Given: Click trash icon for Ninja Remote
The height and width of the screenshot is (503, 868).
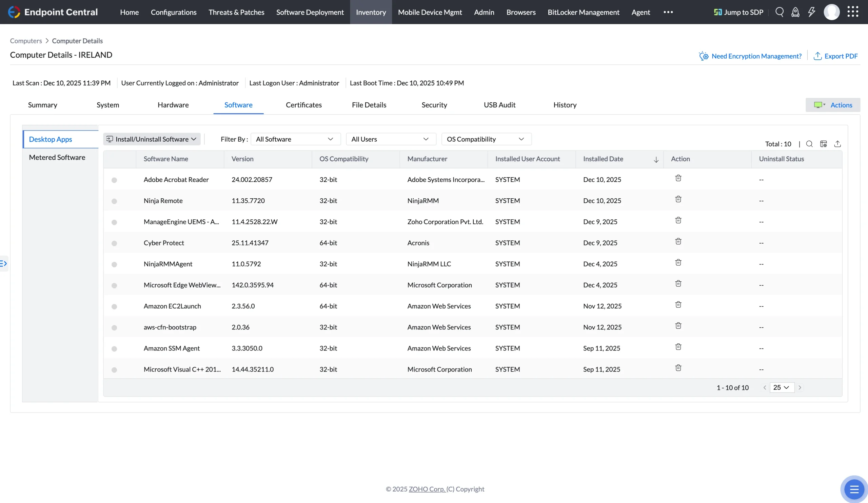Looking at the screenshot, I should (678, 199).
